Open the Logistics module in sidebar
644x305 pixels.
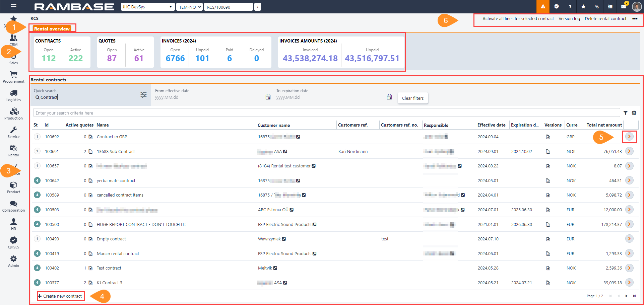tap(13, 95)
